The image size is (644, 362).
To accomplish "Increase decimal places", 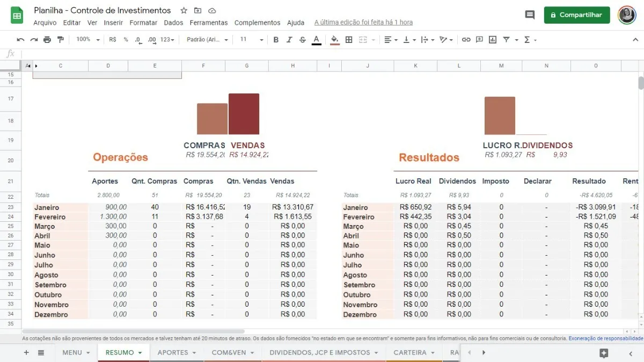I will tap(152, 40).
